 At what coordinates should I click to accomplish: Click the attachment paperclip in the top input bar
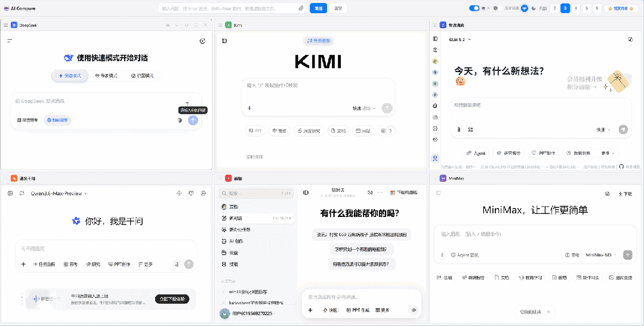coord(301,8)
